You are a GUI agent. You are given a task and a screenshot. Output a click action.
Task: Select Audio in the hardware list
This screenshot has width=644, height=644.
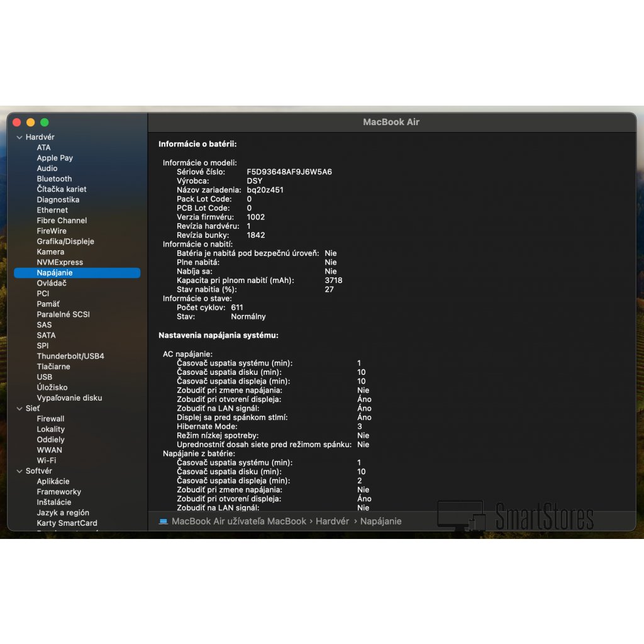(x=47, y=169)
